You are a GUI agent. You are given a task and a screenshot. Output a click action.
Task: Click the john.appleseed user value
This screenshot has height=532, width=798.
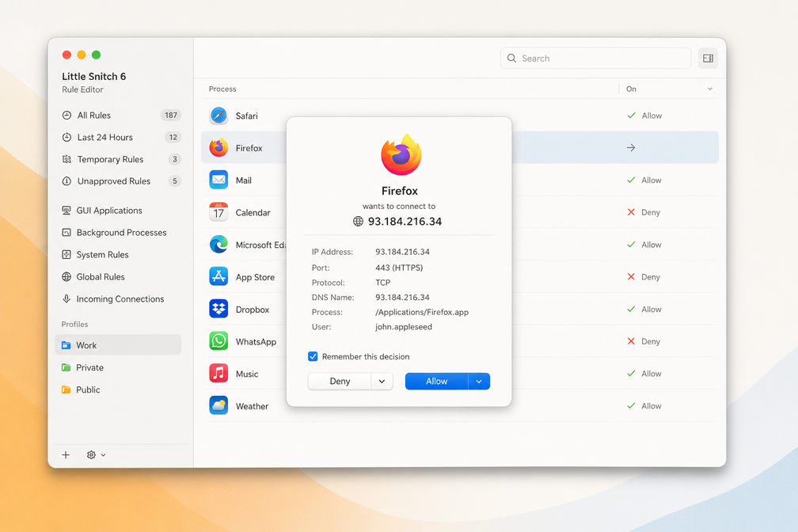click(x=404, y=327)
